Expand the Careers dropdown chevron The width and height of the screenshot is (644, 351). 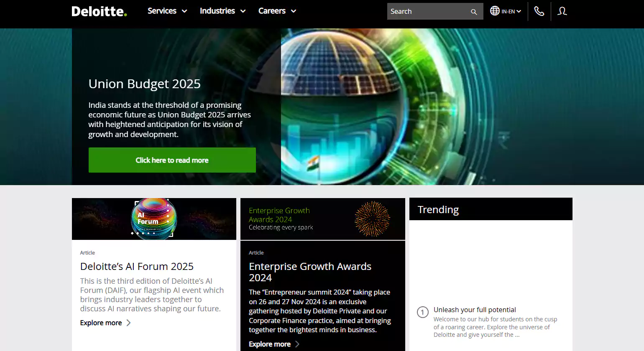pyautogui.click(x=293, y=11)
